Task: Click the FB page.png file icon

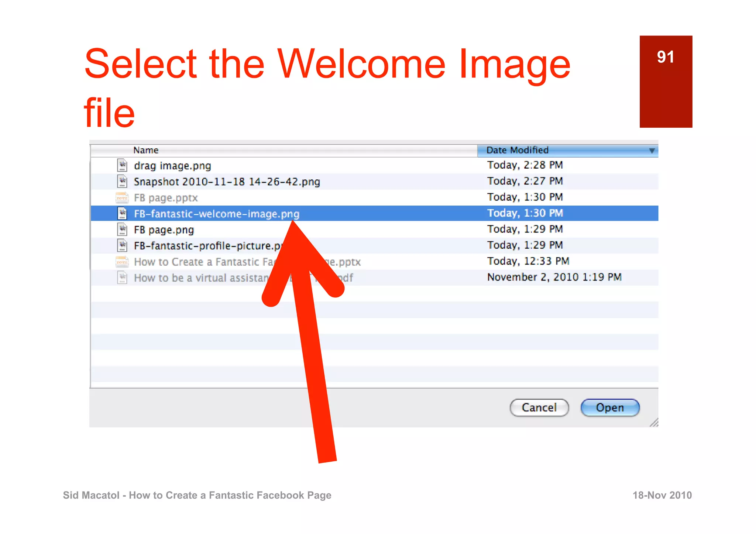Action: click(122, 230)
